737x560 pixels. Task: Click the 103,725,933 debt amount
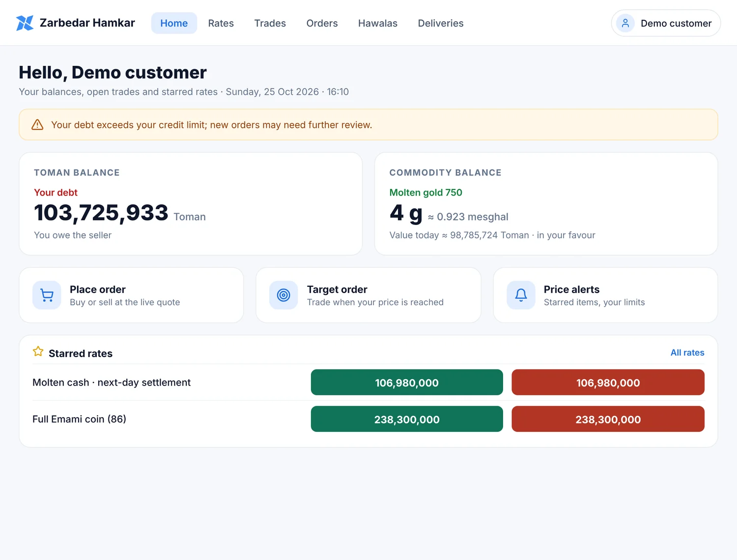[x=101, y=213]
